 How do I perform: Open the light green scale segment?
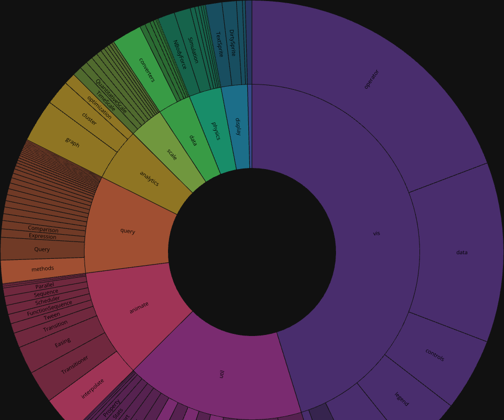tap(172, 154)
